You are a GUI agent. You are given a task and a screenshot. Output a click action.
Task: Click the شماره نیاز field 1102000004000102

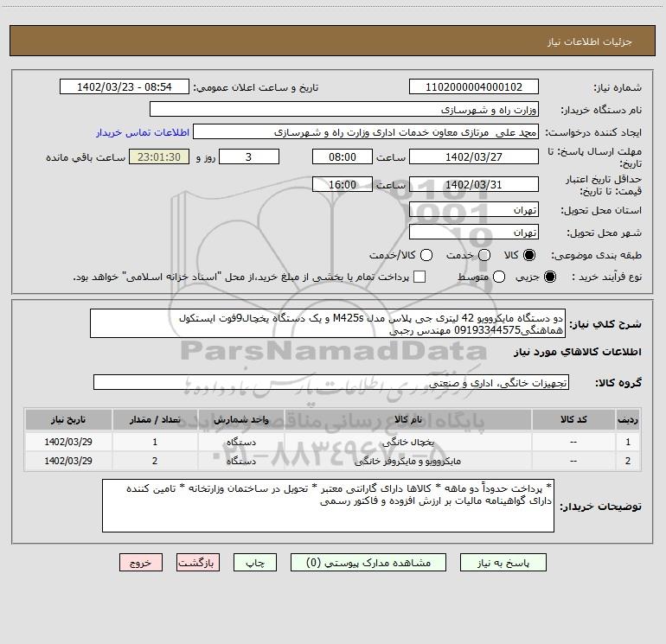[x=474, y=86]
